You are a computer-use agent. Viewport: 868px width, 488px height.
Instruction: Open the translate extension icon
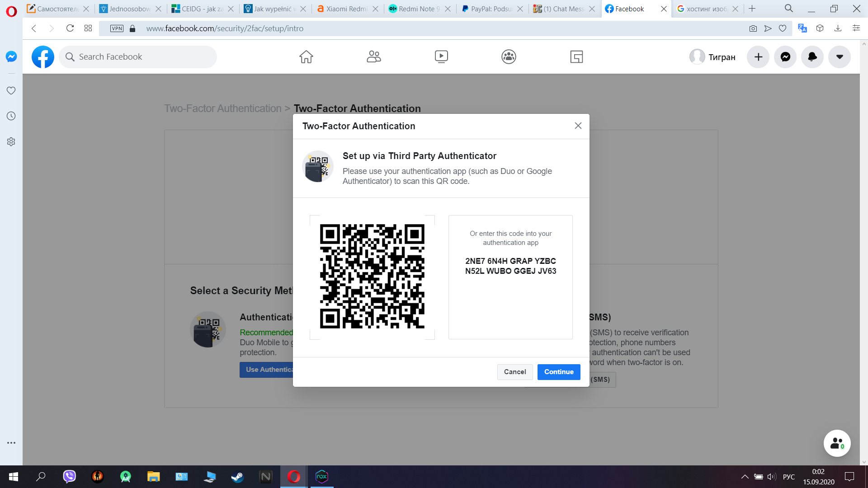click(x=802, y=28)
